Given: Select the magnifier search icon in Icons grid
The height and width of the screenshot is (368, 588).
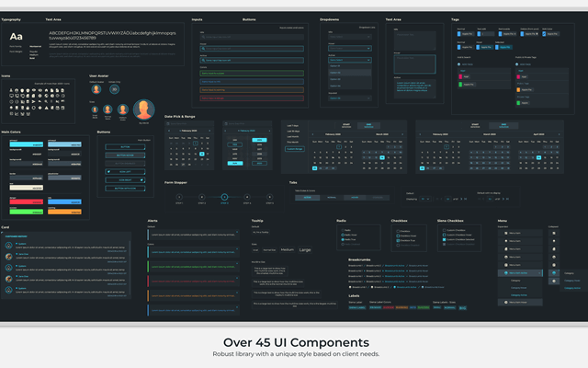Looking at the screenshot, I should [x=46, y=102].
